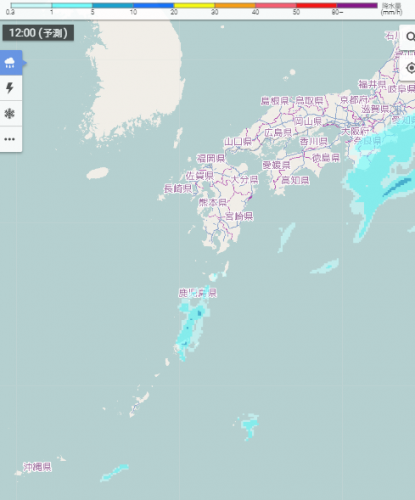Select the 福岡県 label on the map
Image resolution: width=415 pixels, height=500 pixels.
pos(211,158)
